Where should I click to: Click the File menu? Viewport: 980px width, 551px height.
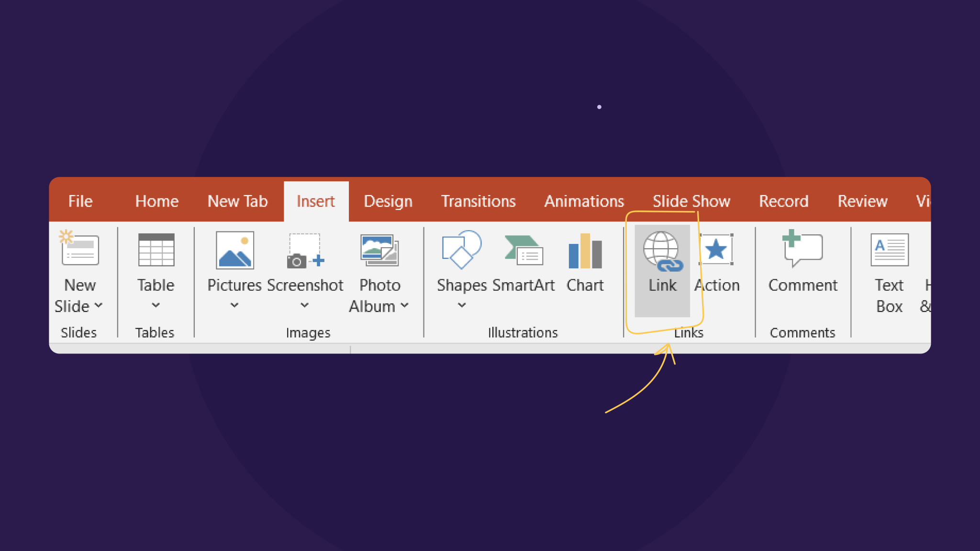click(80, 201)
